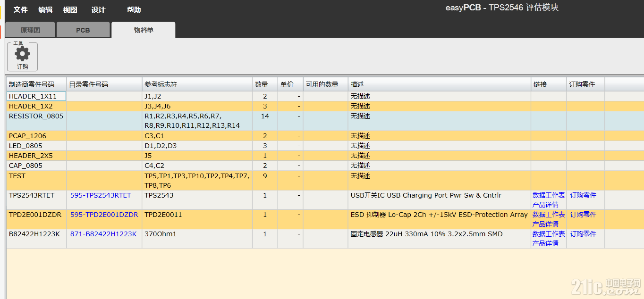Open the 595-TPS2543RTET catalog link
Screen dimensions: 644x299
click(101, 195)
